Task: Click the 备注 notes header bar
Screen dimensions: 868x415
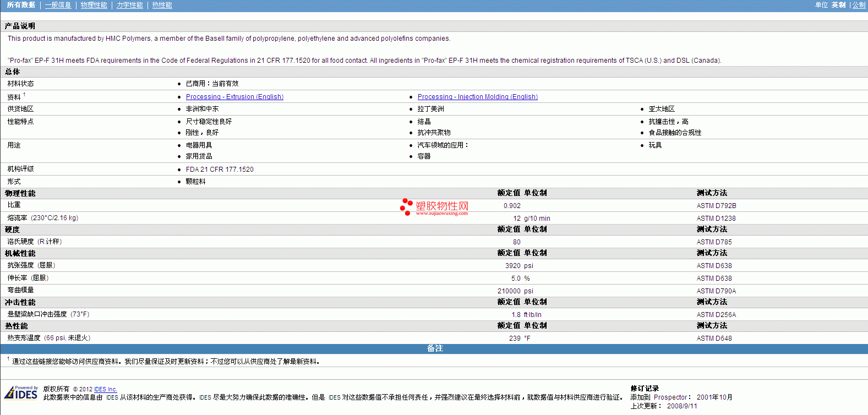Action: click(434, 348)
